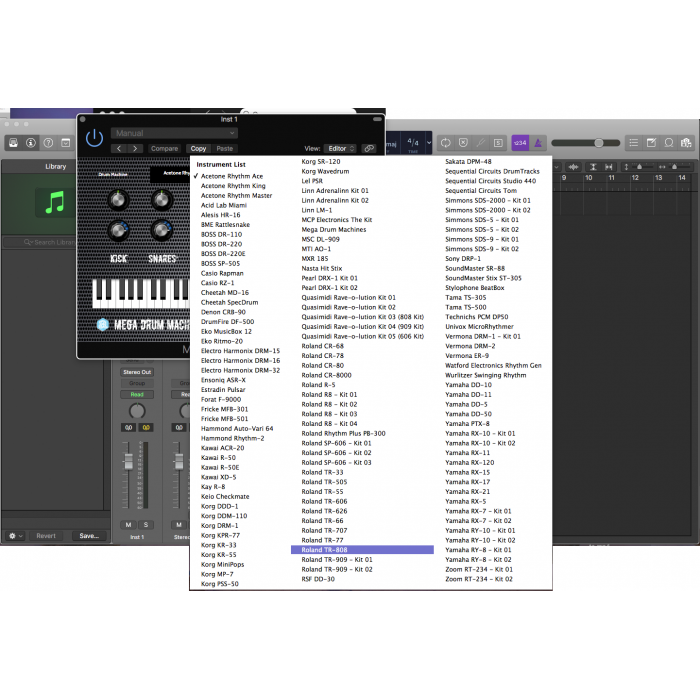Click the Inst 1 volume fader
The height and width of the screenshot is (700, 700).
tap(129, 461)
